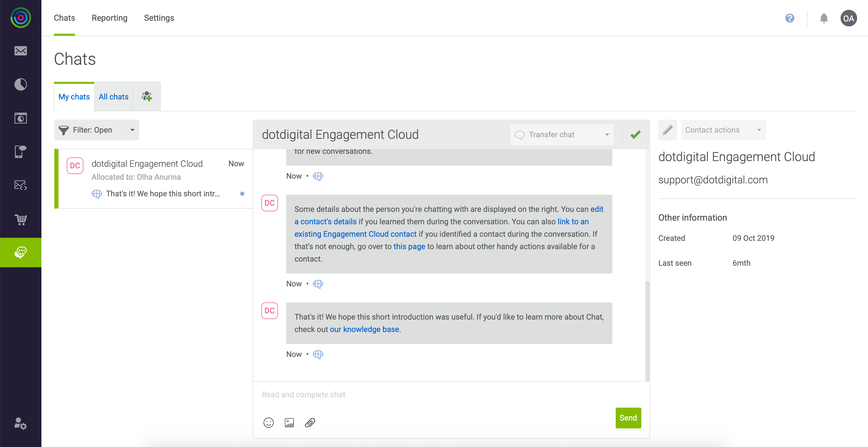The image size is (868, 447).
Task: Select the Chat section icon in sidebar
Action: (x=20, y=253)
